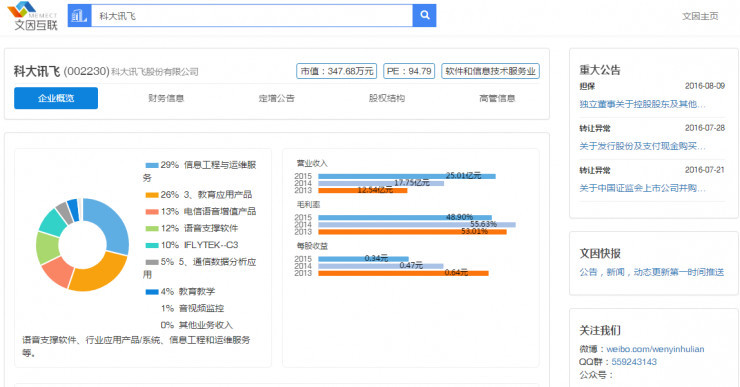
Task: Click the 2013 gross margin bar 53.01%
Action: (x=412, y=232)
